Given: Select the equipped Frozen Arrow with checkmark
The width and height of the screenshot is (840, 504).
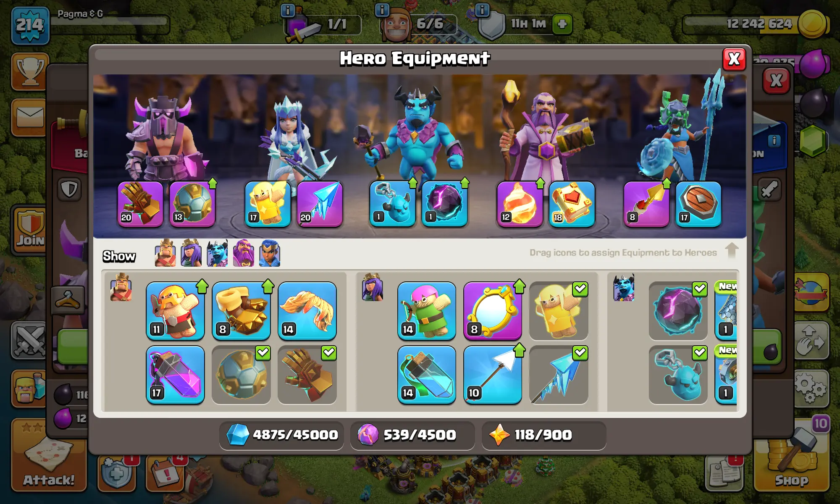Looking at the screenshot, I should point(559,375).
